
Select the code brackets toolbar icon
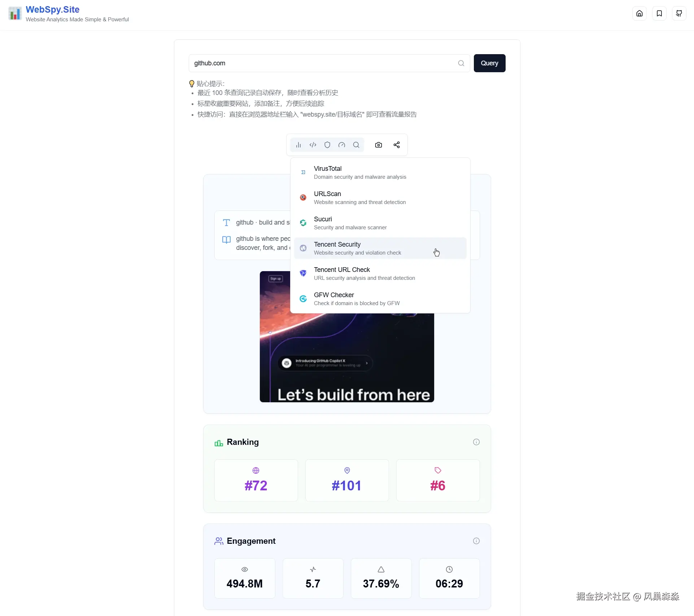[x=313, y=145]
